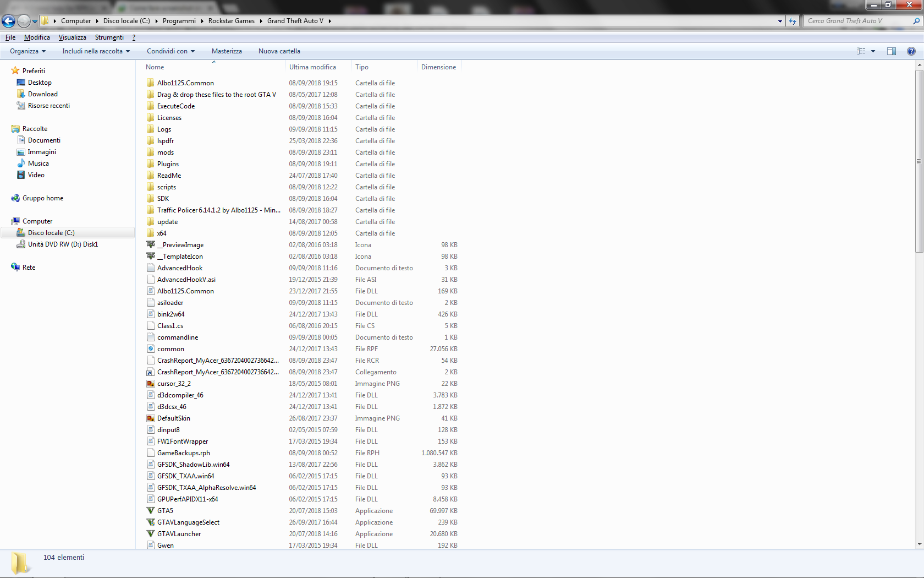Click the __PreviewImage file icon
The image size is (924, 578).
pos(151,245)
